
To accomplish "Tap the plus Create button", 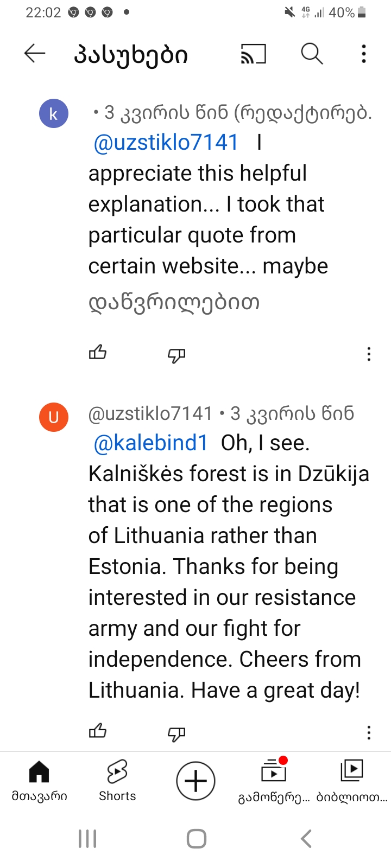I will 195,781.
